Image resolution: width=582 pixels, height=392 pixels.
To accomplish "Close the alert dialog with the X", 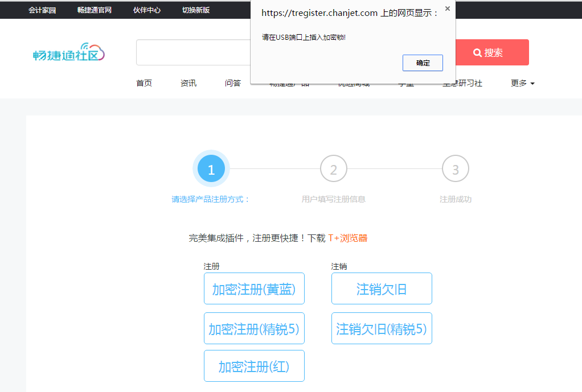I will (447, 9).
